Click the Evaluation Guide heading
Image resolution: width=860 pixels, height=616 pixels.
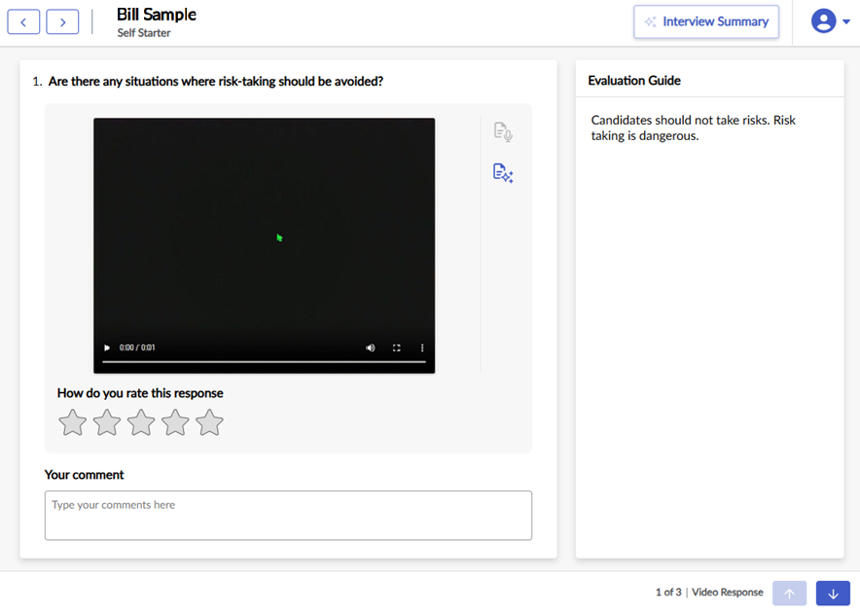pos(634,81)
